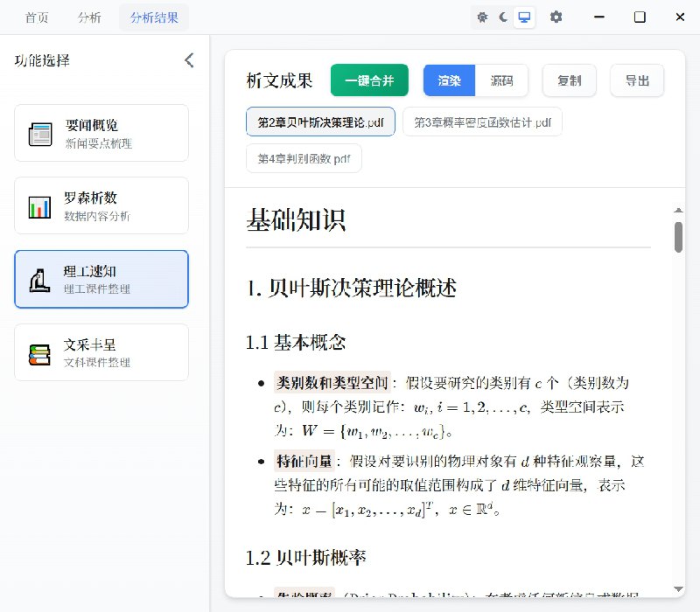This screenshot has width=700, height=612.
Task: Switch to the 分析 tab
Action: coord(89,17)
